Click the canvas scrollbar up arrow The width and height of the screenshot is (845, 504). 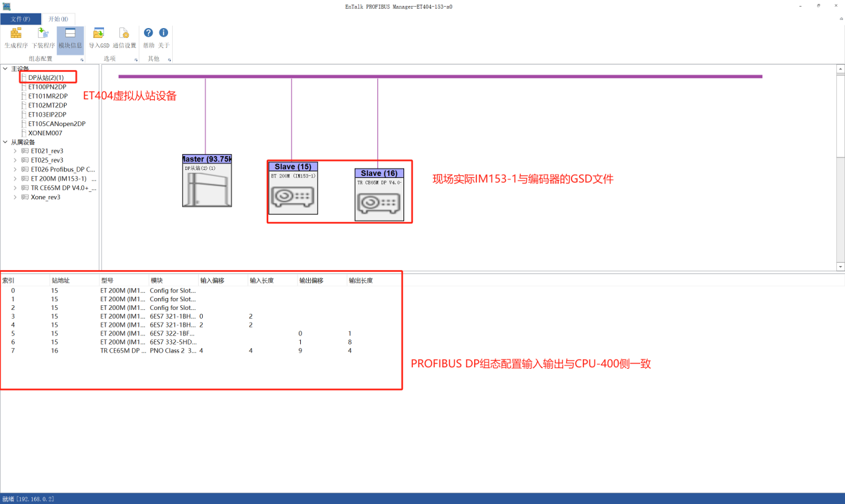click(x=840, y=69)
